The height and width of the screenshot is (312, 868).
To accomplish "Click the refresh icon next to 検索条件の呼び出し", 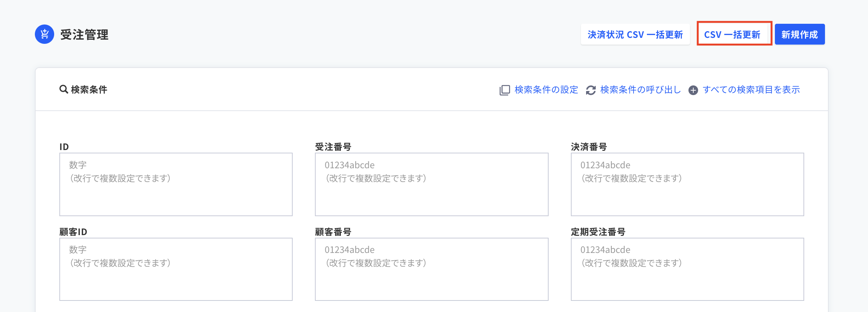I will (x=591, y=90).
